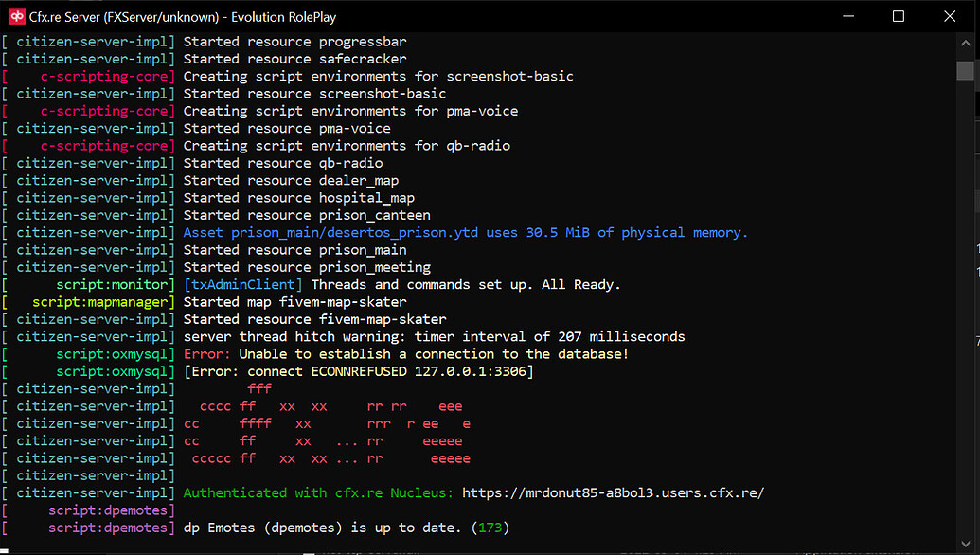Screen dimensions: 980x555
Task: Click the 'server thread hitch warning' line
Action: (x=435, y=337)
